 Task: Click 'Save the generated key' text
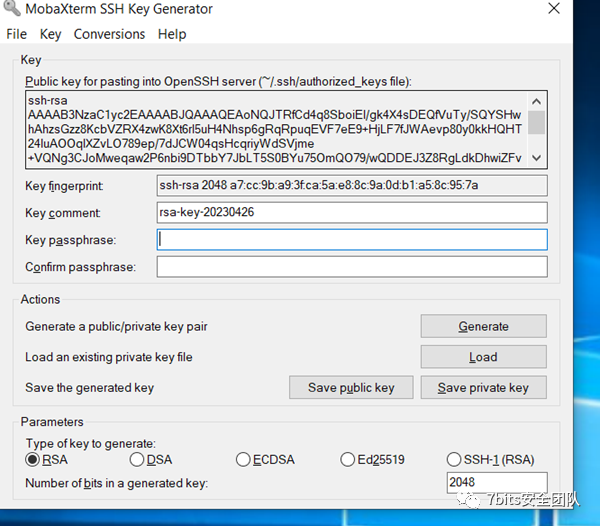pyautogui.click(x=90, y=388)
